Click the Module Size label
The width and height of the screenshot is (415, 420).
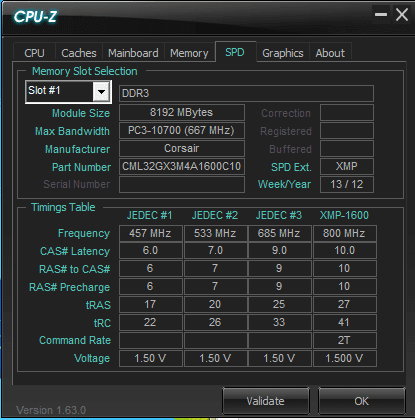pyautogui.click(x=81, y=113)
